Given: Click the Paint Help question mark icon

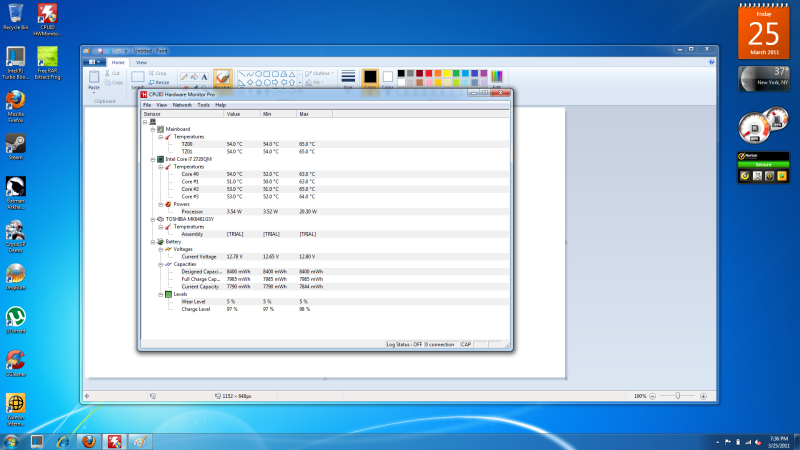Looking at the screenshot, I should pos(712,62).
